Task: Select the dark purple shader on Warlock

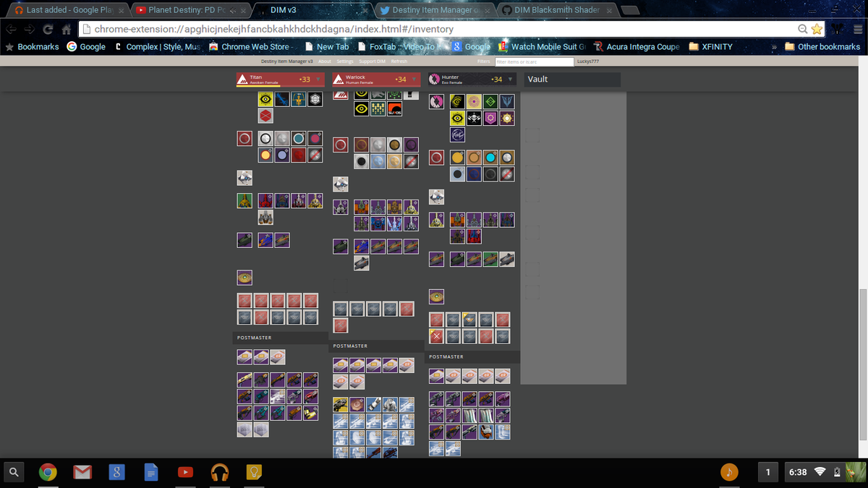Action: point(411,145)
